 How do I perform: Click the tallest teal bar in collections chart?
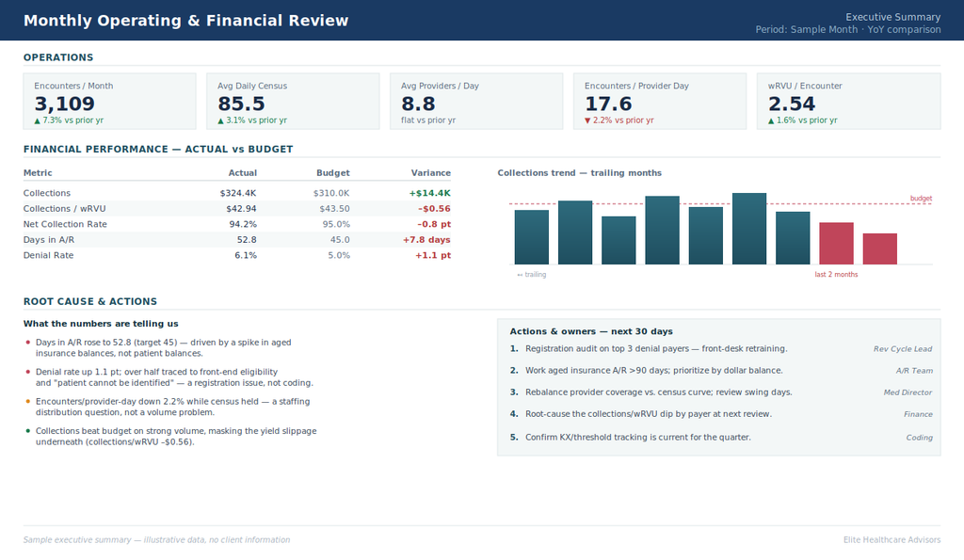click(749, 229)
